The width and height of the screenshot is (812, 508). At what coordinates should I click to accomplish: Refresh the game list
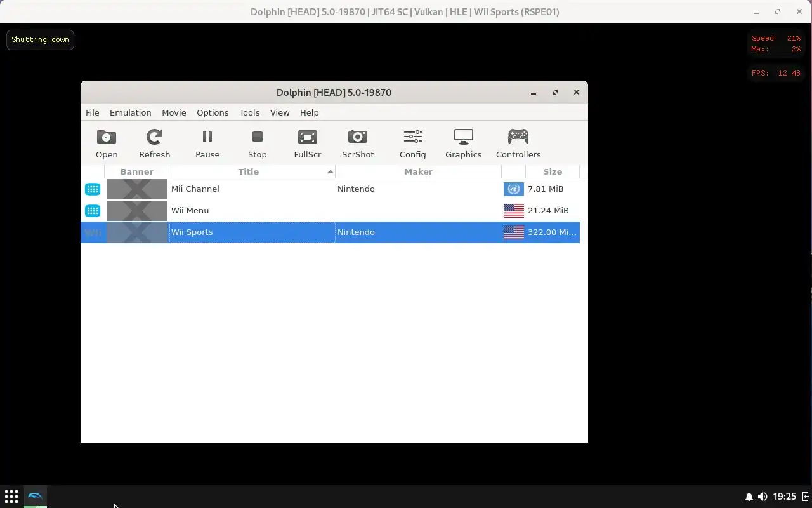(154, 144)
